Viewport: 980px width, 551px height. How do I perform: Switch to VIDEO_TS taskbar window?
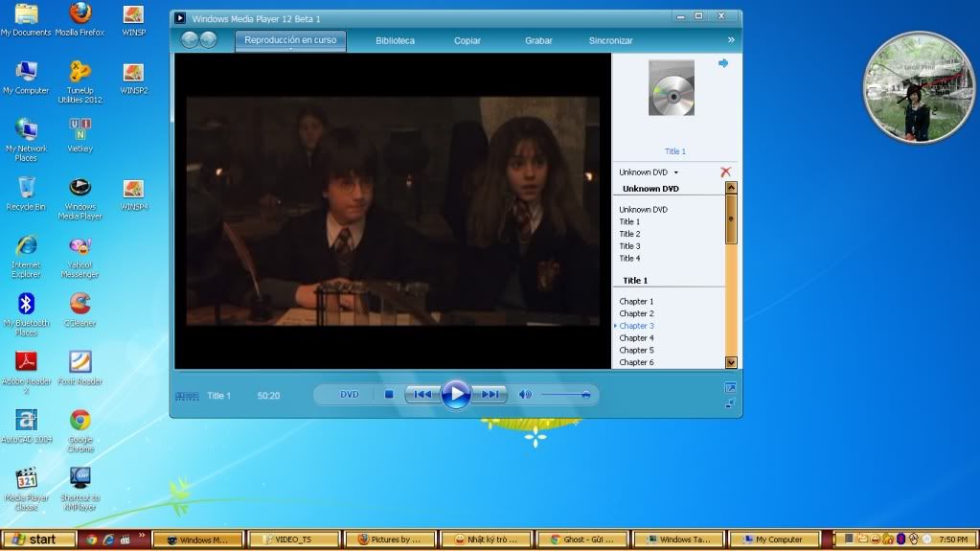pos(294,540)
